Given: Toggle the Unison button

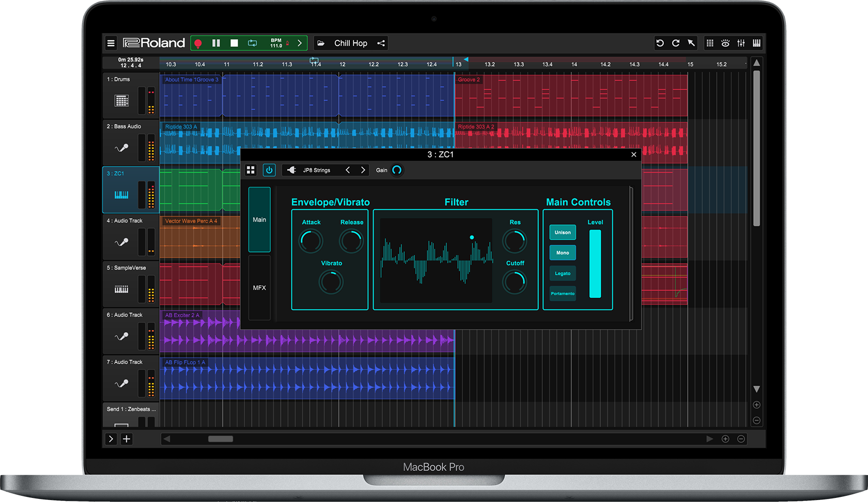Looking at the screenshot, I should click(563, 232).
